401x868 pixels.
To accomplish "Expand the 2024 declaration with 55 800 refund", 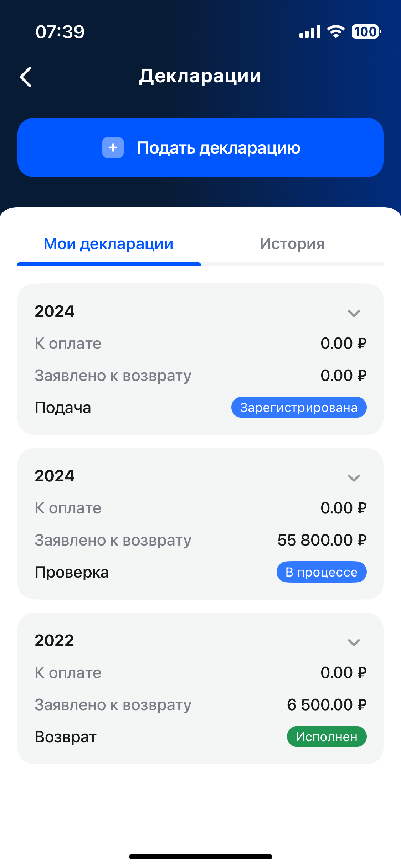I will (354, 478).
